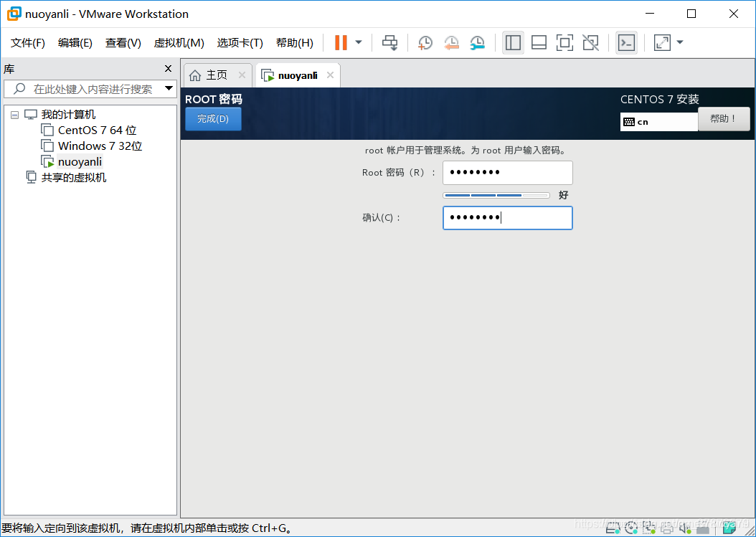Click the stretch guest display icon

click(662, 42)
